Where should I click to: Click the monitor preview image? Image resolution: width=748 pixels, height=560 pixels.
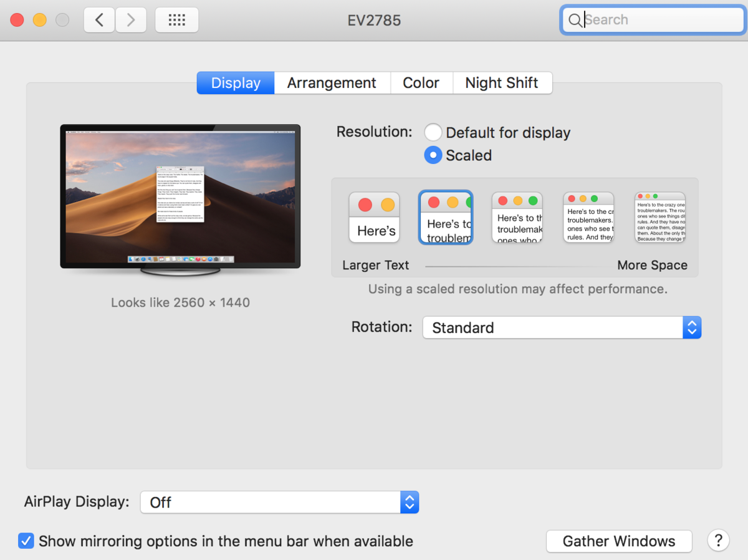pos(180,200)
